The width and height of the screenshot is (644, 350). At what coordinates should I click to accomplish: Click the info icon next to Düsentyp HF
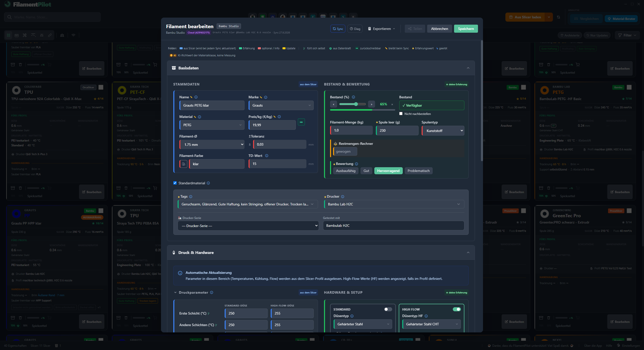point(426,316)
